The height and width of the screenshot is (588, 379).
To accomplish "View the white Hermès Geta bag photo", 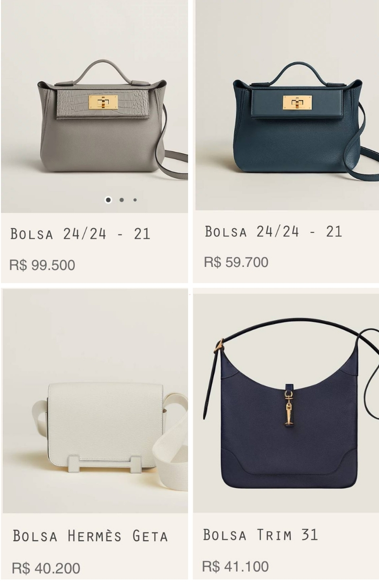I will pyautogui.click(x=95, y=401).
